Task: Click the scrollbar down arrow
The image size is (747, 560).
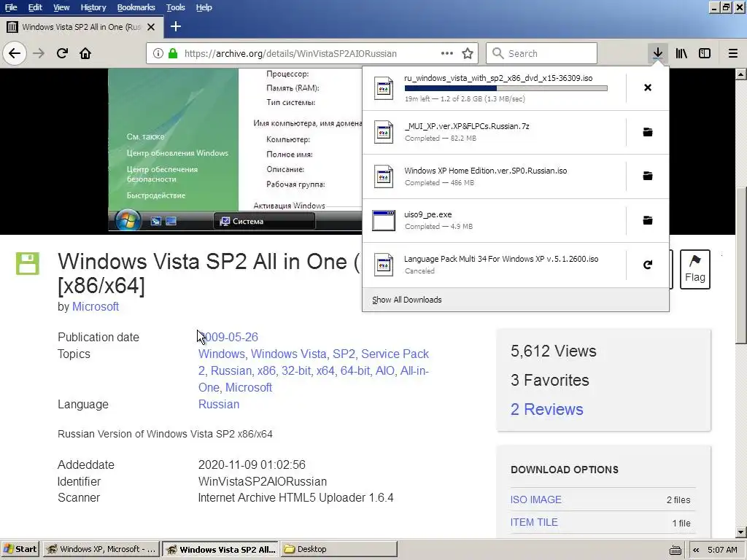Action: (x=740, y=532)
